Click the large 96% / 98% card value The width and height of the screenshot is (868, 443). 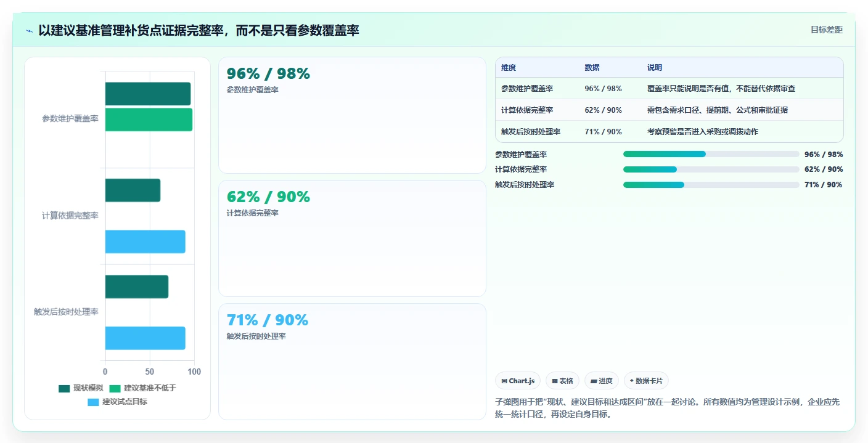coord(268,74)
